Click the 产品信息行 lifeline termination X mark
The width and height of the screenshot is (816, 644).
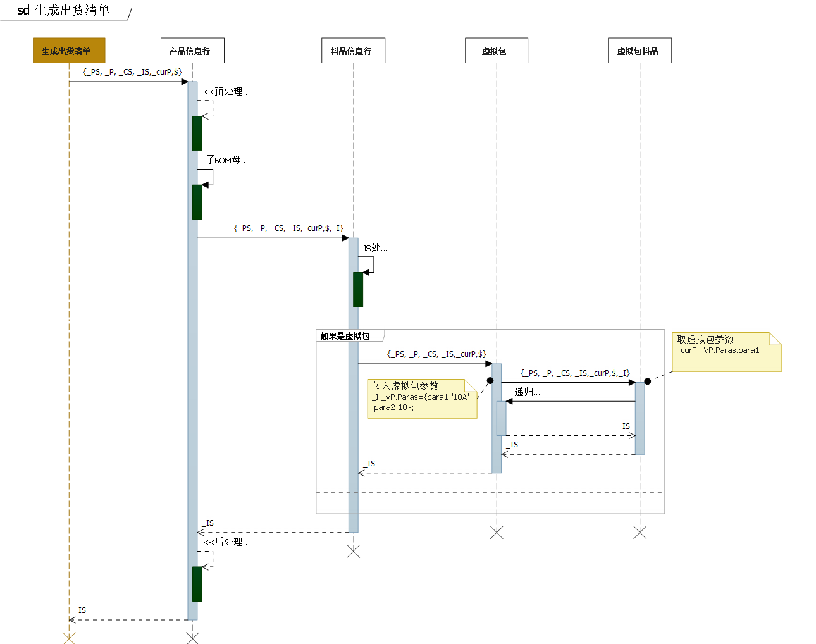(192, 638)
